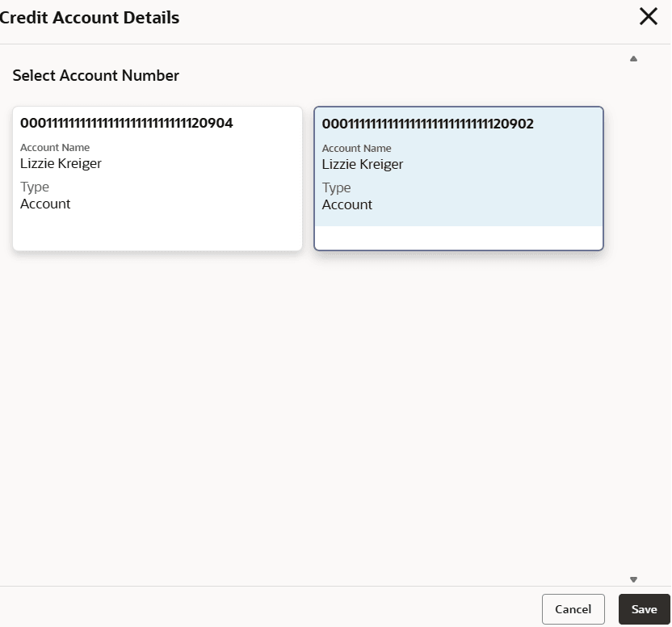Click the scroll up arrow
This screenshot has width=672, height=627.
(x=633, y=59)
